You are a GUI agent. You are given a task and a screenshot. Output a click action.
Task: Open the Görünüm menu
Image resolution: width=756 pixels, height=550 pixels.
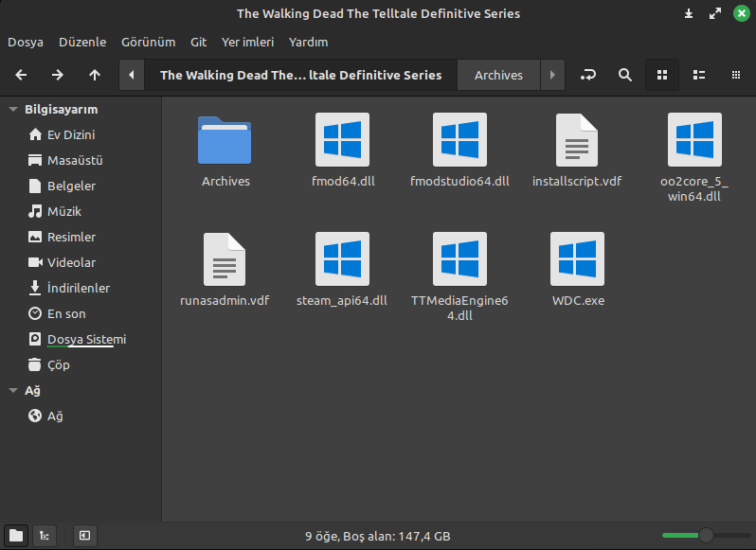(x=148, y=42)
